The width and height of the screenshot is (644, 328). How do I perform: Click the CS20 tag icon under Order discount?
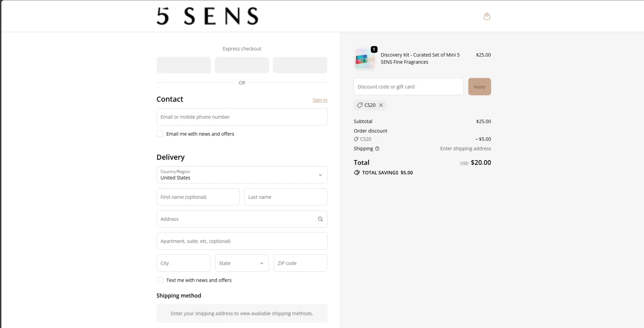[x=356, y=139]
